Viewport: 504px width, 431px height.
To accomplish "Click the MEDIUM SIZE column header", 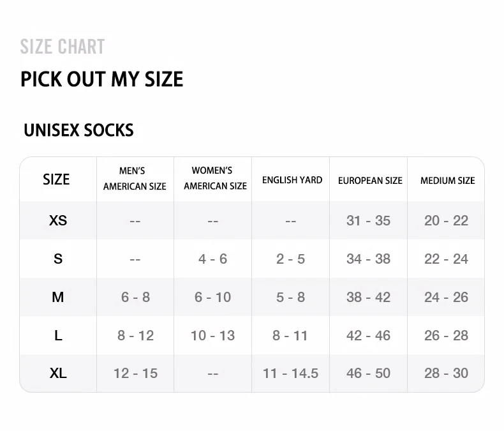I will (447, 181).
